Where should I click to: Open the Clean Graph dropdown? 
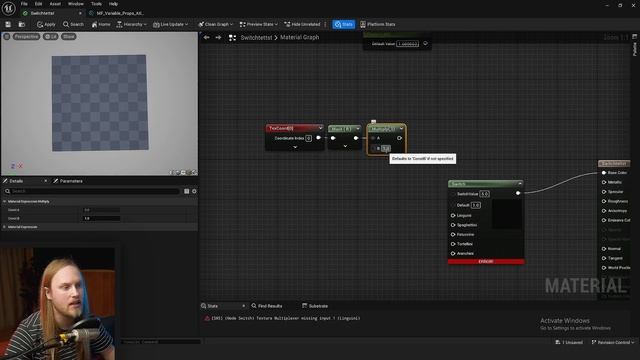216,24
